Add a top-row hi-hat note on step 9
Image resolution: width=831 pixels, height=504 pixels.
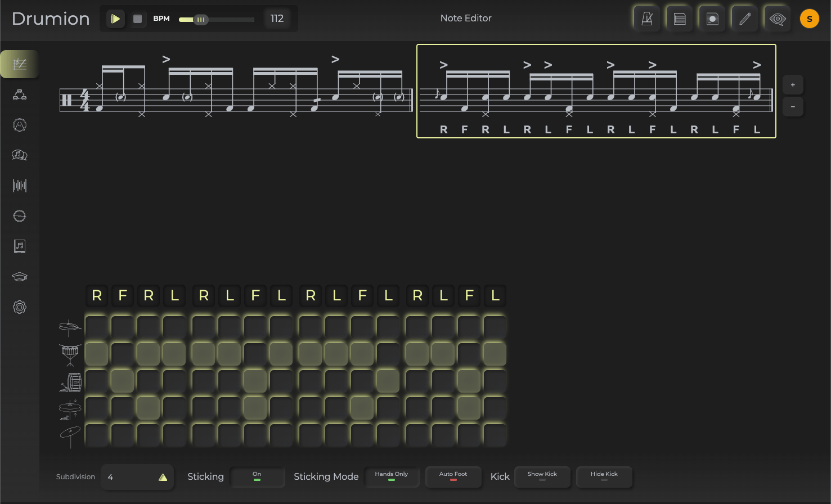310,327
